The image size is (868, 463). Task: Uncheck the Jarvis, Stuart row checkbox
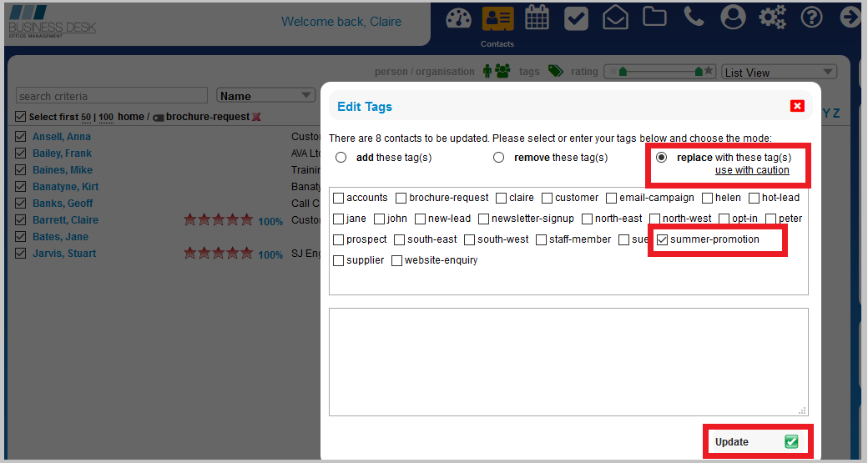coord(21,254)
